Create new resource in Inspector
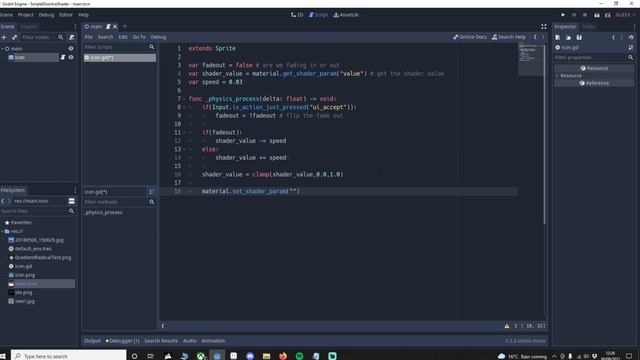The width and height of the screenshot is (640, 360). pos(558,37)
